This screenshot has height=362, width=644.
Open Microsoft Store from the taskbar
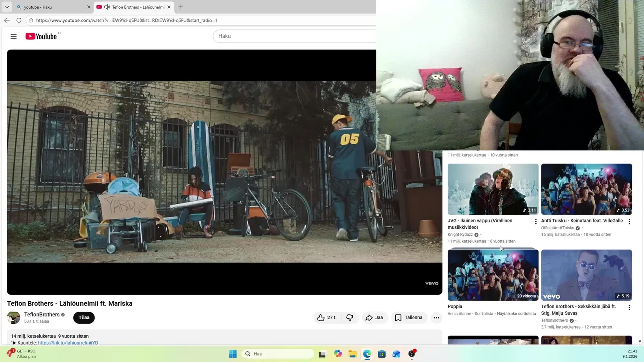click(382, 354)
